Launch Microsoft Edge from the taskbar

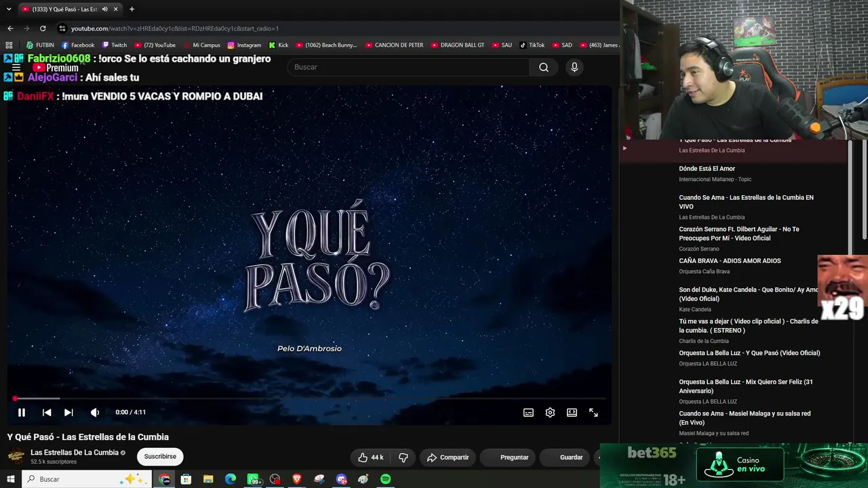[231, 479]
